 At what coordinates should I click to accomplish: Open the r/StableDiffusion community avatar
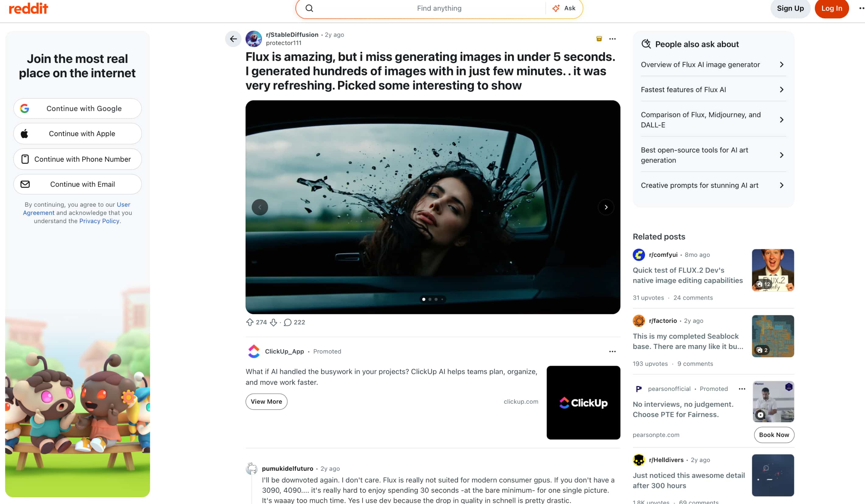tap(254, 39)
